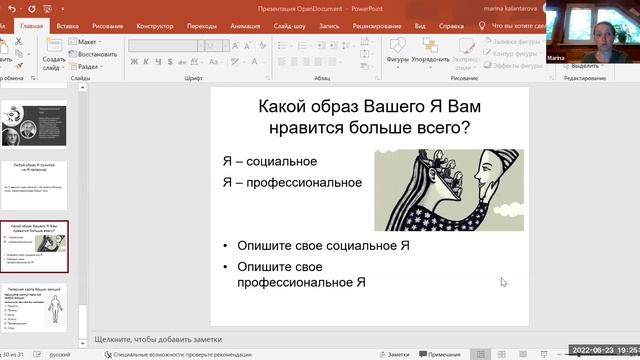Decrease font size with the small A icon
640x360 pixels.
[247, 46]
